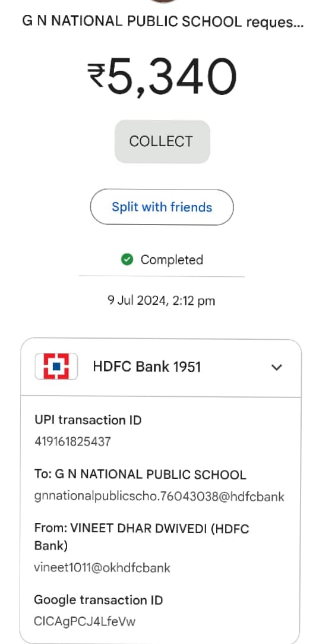
Task: Click the green Completed checkmark icon
Action: point(127,260)
